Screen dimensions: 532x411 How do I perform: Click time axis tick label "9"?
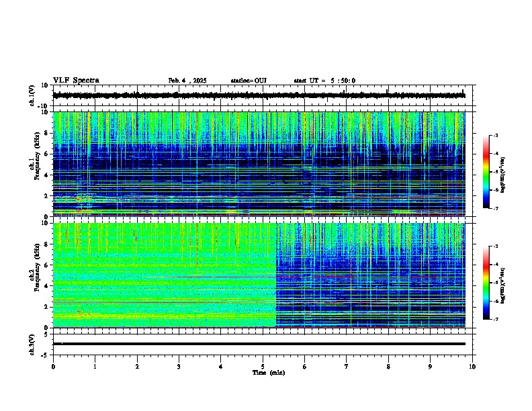coord(430,367)
